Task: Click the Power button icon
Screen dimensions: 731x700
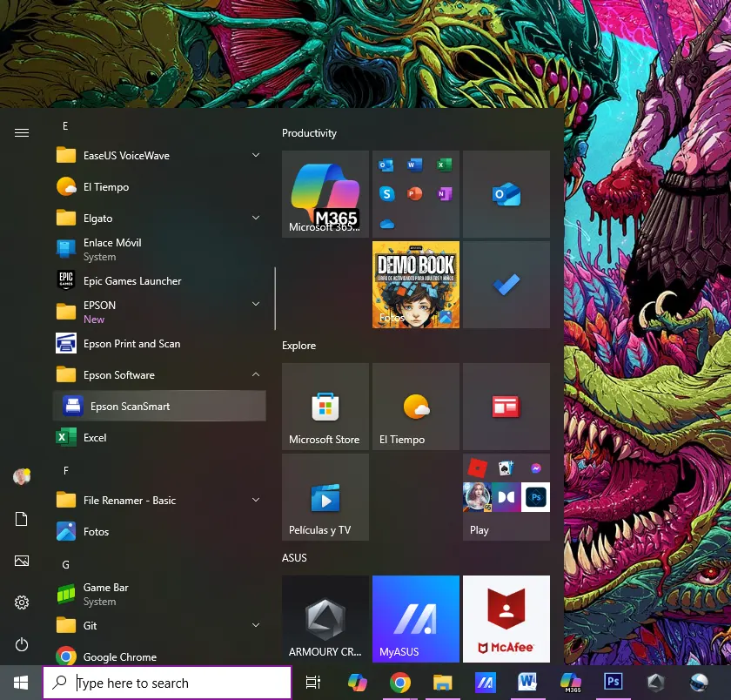Action: click(22, 644)
